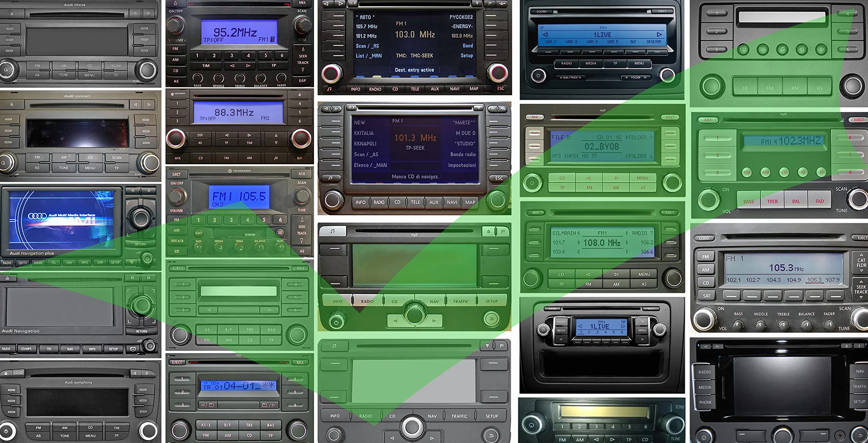Click round left-arrow button on 102.3MHZ radio
Image resolution: width=868 pixels, height=443 pixels.
click(x=803, y=172)
